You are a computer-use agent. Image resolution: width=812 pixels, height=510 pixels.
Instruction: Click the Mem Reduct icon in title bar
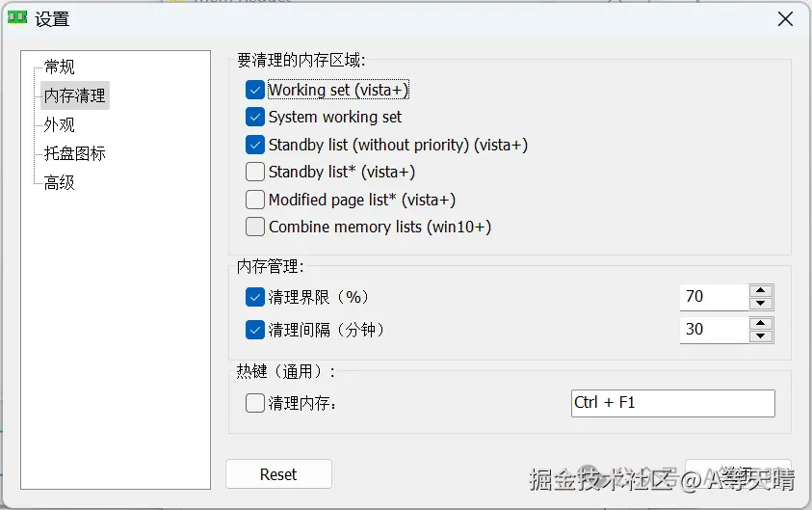(x=16, y=18)
